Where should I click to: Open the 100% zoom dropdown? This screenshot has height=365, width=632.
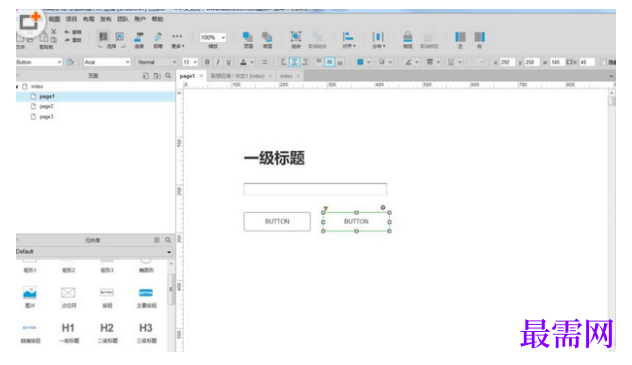213,37
